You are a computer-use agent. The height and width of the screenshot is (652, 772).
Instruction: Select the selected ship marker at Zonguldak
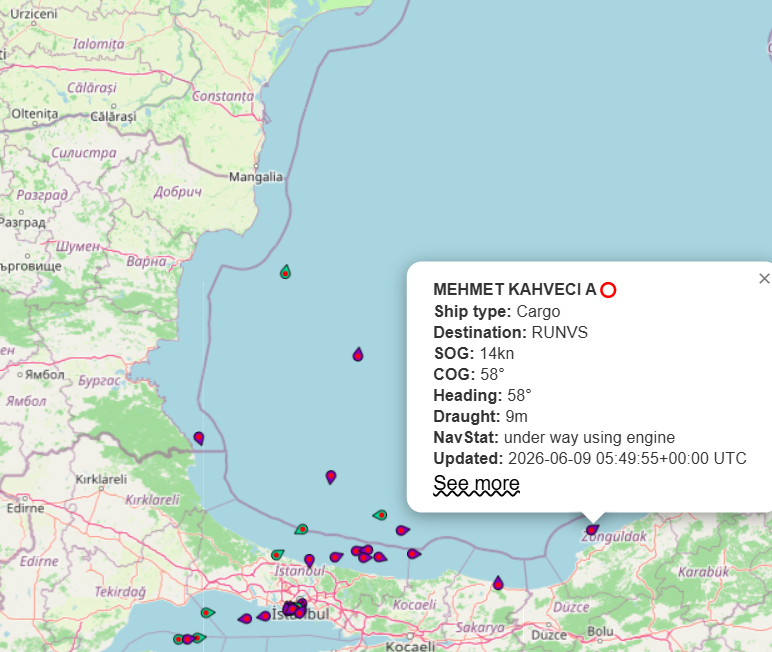592,530
